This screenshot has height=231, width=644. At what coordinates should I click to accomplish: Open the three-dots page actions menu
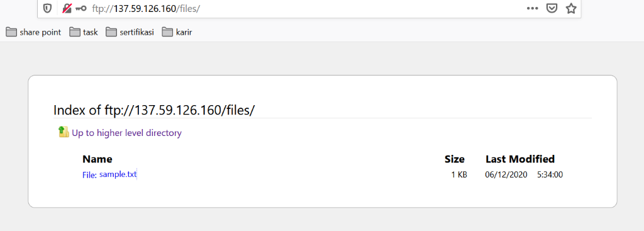pos(532,8)
